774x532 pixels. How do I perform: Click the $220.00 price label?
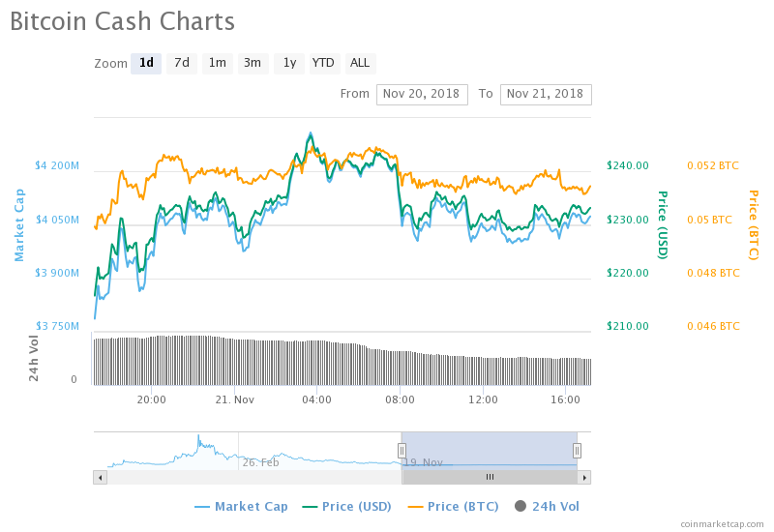pyautogui.click(x=628, y=273)
